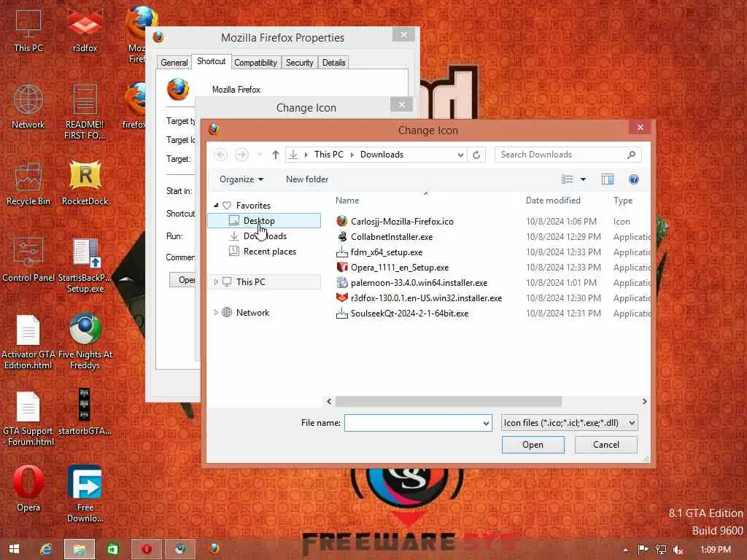The height and width of the screenshot is (560, 747).
Task: Open the Network desktop icon
Action: [28, 106]
